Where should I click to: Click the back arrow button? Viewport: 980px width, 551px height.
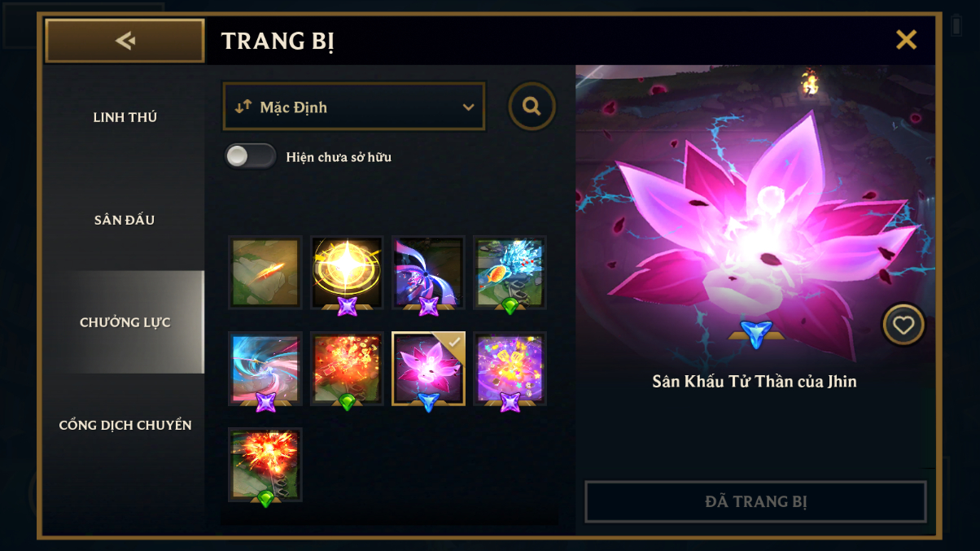pos(125,41)
